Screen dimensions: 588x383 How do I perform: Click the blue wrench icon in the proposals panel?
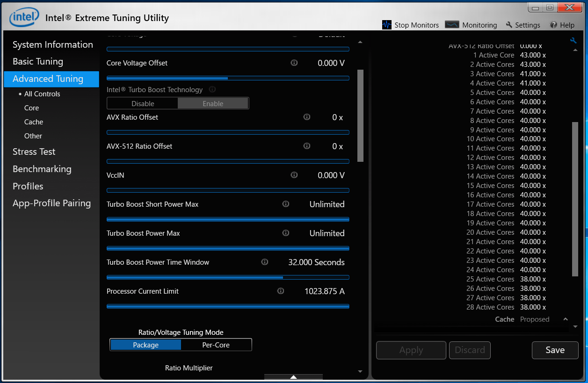pos(573,41)
